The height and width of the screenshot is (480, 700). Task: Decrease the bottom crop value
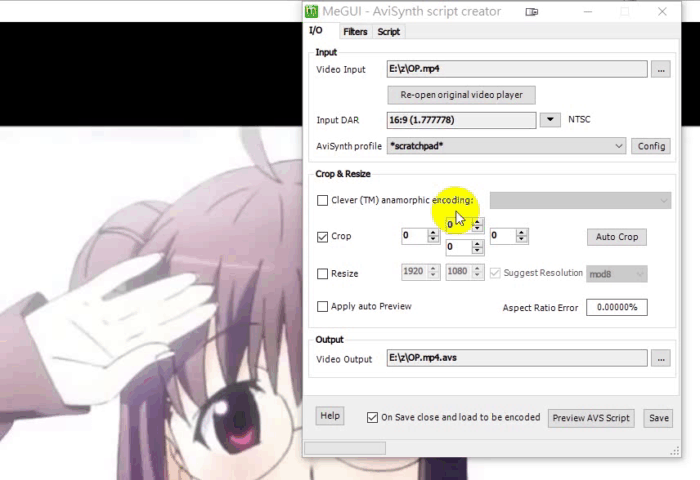click(x=477, y=250)
